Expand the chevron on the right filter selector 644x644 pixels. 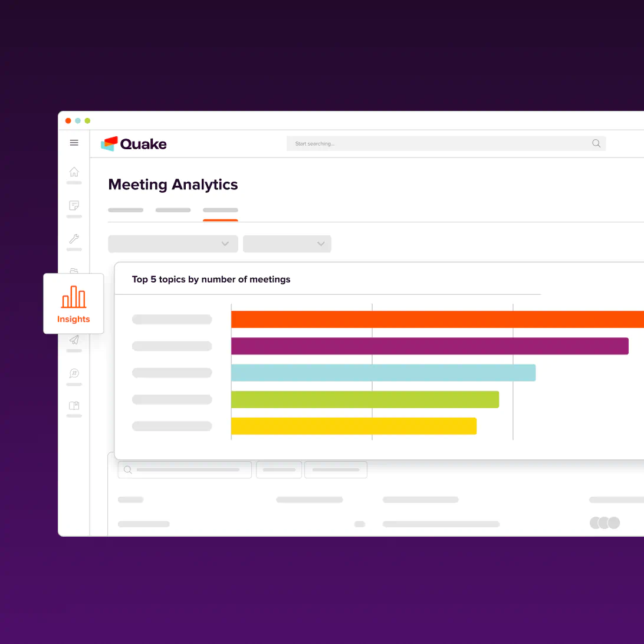pyautogui.click(x=321, y=244)
